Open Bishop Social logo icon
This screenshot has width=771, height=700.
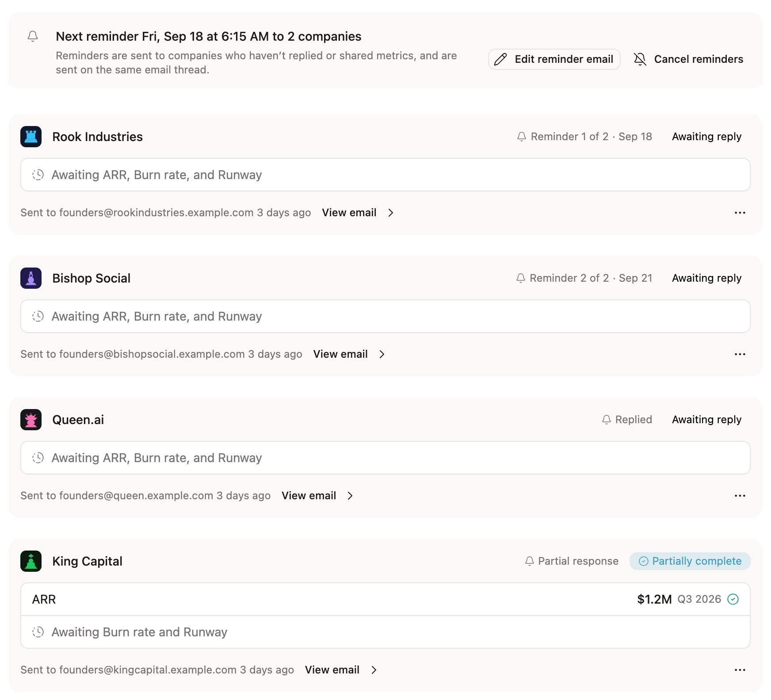pos(31,278)
